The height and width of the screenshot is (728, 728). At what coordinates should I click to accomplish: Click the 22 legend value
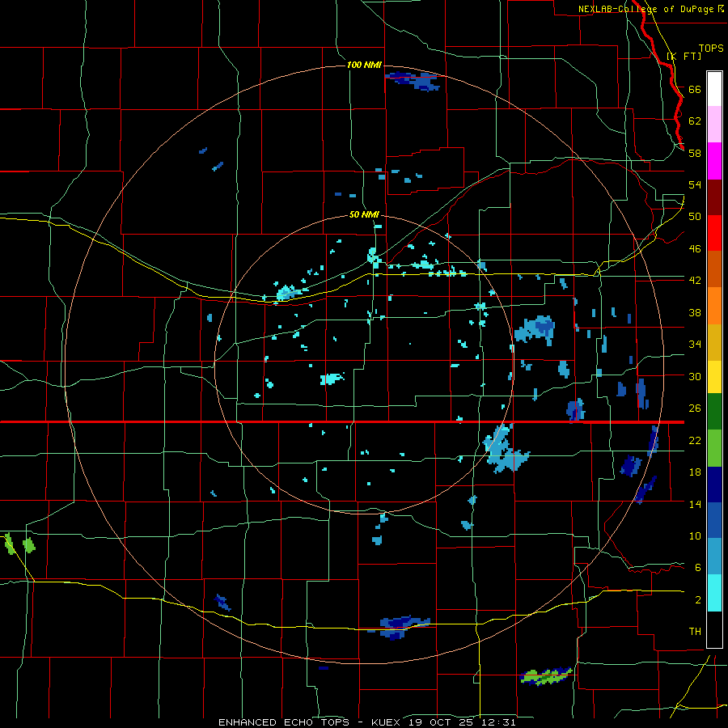click(695, 440)
